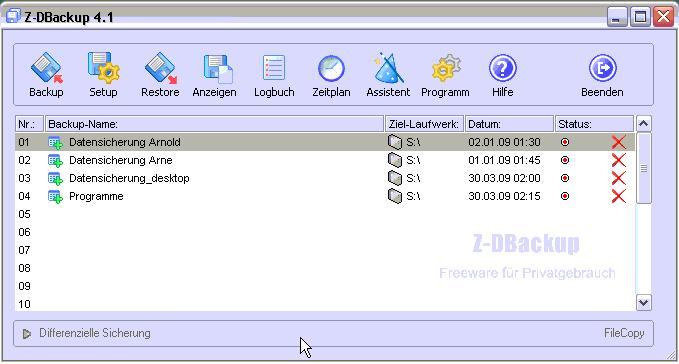Image resolution: width=679 pixels, height=364 pixels.
Task: Toggle status dot of Programme row
Action: 565,196
